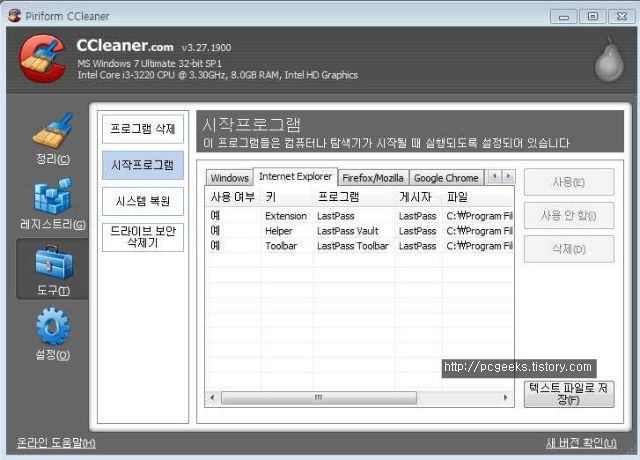Close the CCleaner window
This screenshot has width=640, height=460.
[622, 16]
